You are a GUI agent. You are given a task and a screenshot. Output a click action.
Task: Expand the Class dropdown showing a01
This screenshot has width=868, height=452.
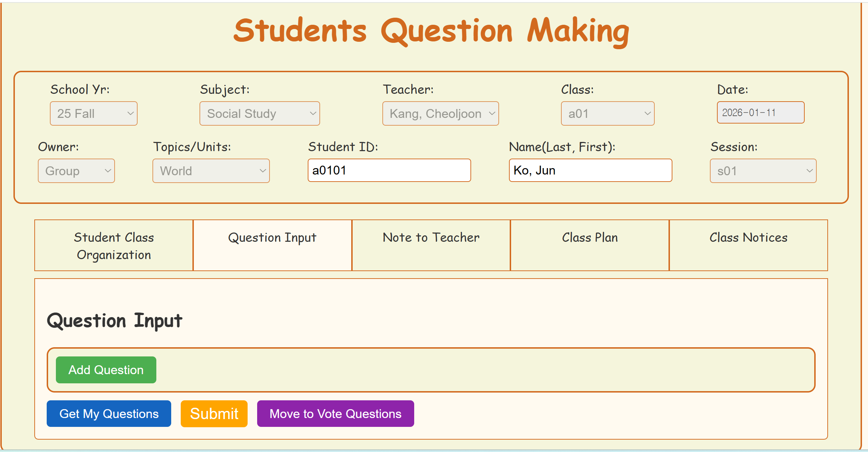[607, 113]
